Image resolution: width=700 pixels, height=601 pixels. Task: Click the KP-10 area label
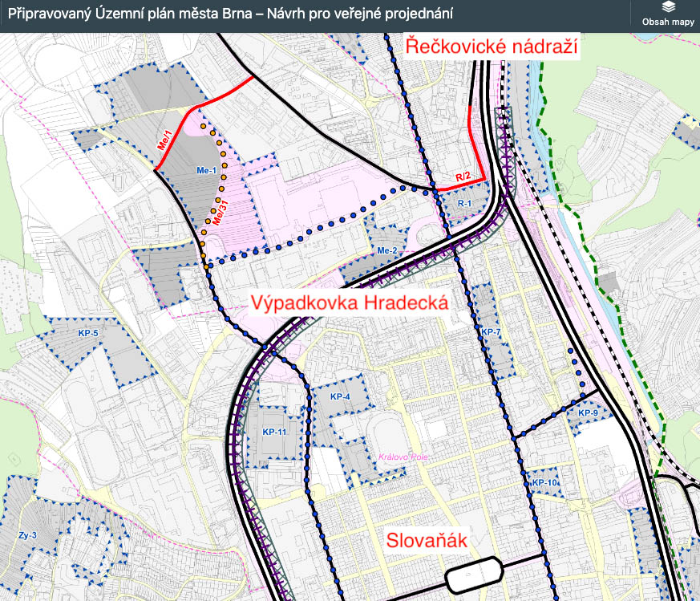[x=544, y=483]
